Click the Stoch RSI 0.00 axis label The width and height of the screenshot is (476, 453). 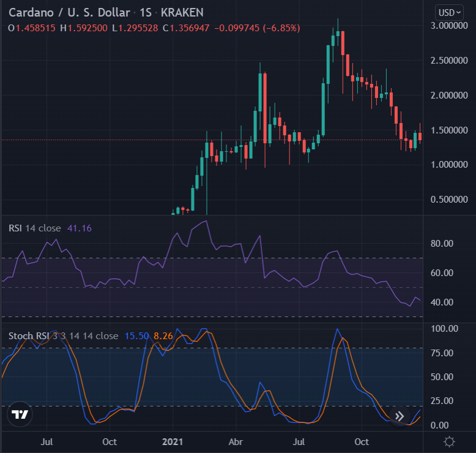click(439, 425)
